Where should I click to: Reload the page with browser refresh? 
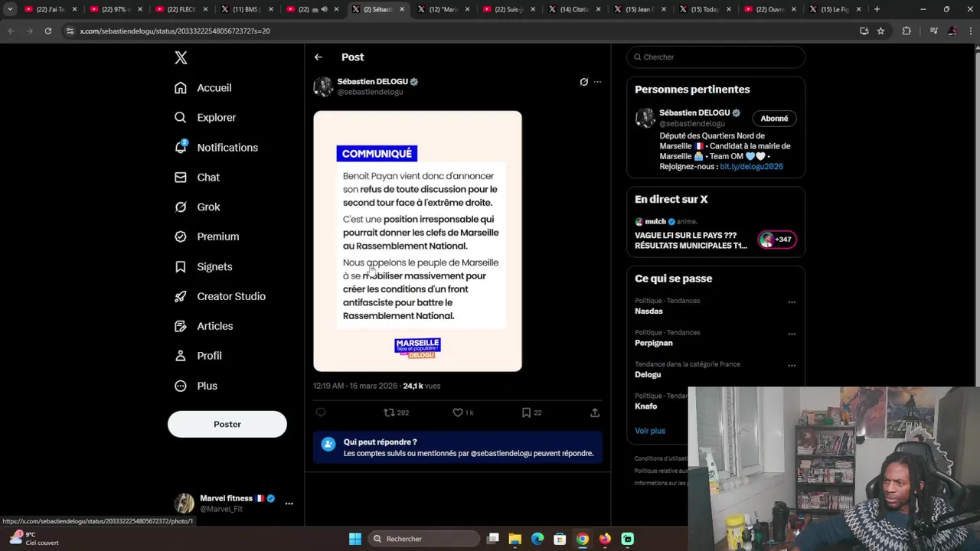point(47,31)
